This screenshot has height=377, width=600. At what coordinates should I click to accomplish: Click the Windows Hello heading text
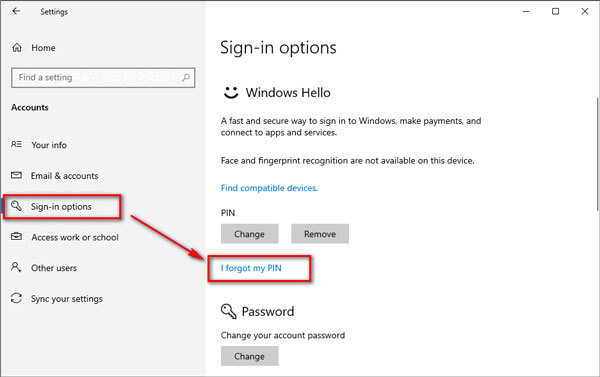(288, 93)
